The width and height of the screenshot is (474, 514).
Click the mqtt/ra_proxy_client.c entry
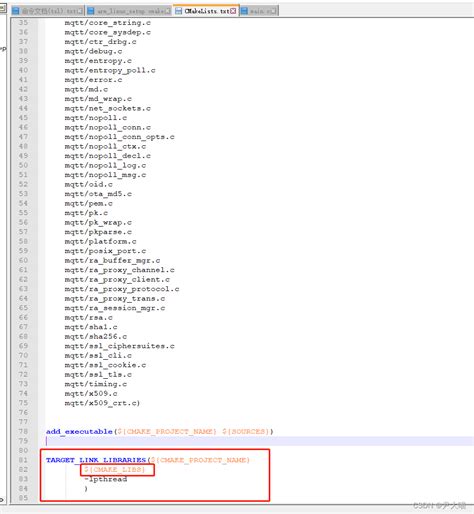117,279
